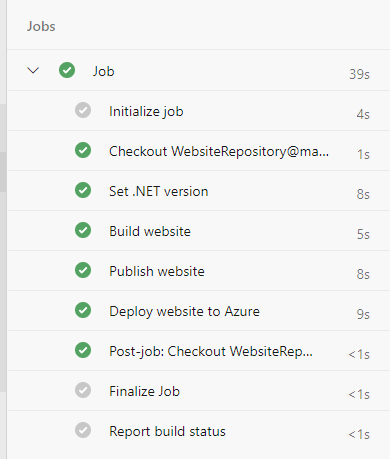
Task: Click the green check icon for Publish website
Action: (x=83, y=270)
